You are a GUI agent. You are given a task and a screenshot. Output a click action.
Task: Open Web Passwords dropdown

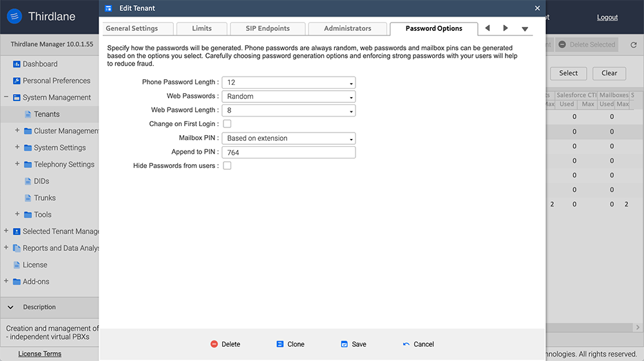(289, 97)
